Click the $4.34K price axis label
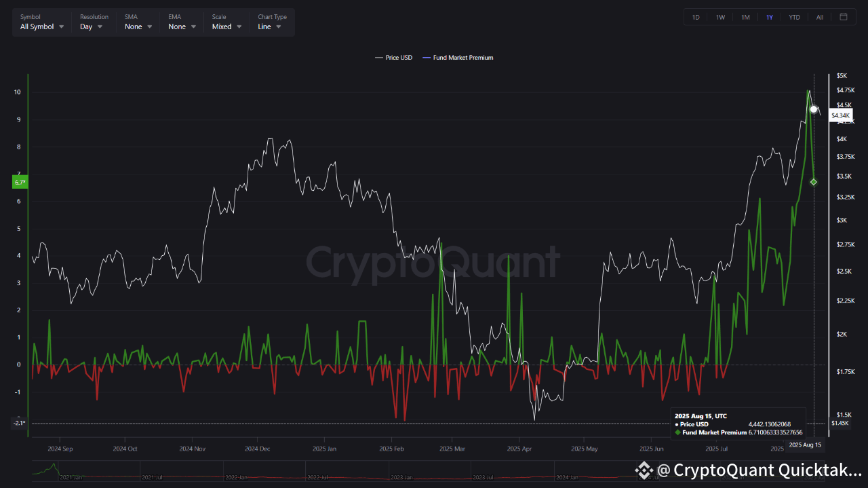868x488 pixels. pyautogui.click(x=841, y=115)
